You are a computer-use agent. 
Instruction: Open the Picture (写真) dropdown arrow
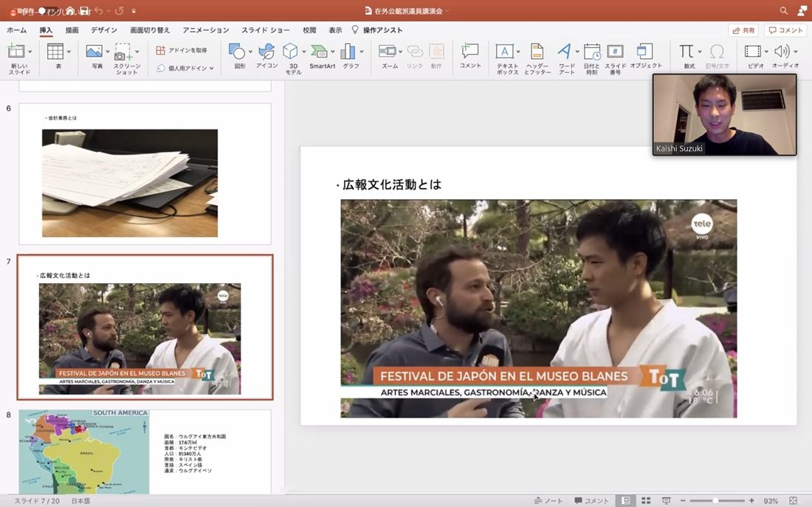[108, 51]
